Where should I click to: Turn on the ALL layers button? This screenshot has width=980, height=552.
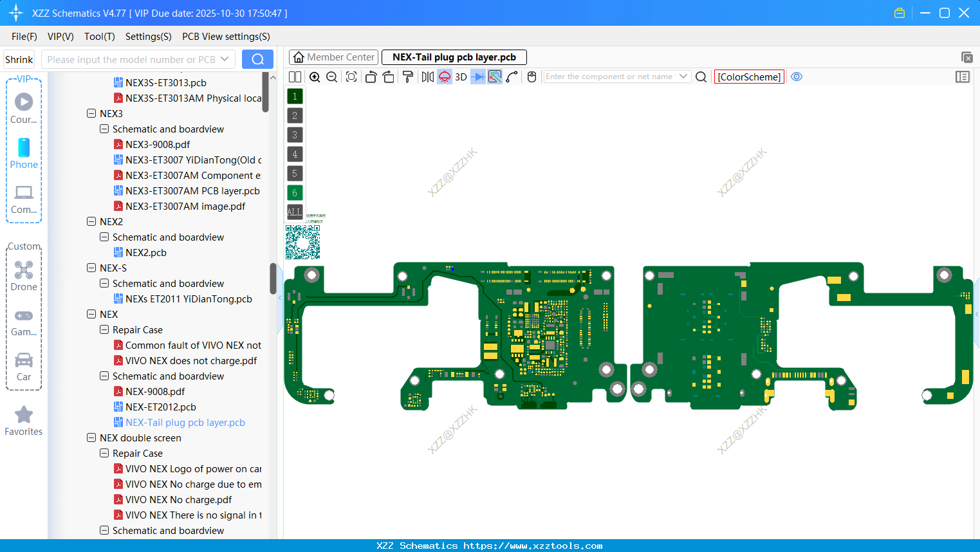[295, 212]
